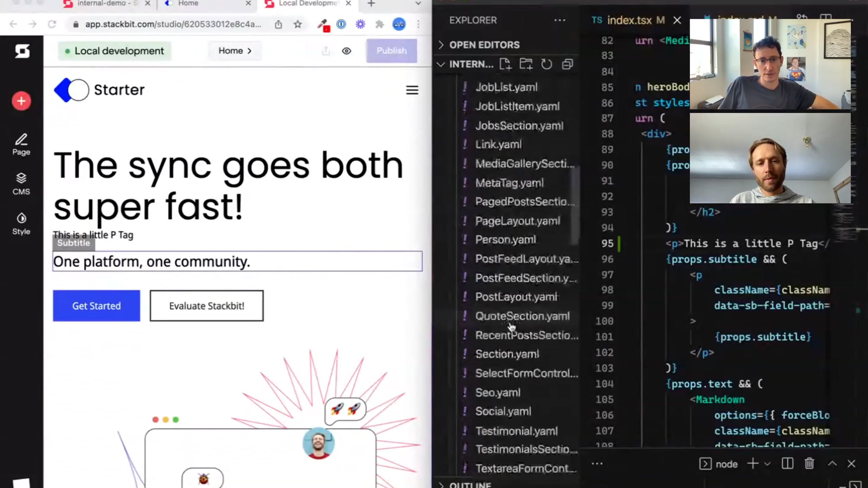The width and height of the screenshot is (868, 488).
Task: Click the Starter logo
Action: click(x=99, y=90)
